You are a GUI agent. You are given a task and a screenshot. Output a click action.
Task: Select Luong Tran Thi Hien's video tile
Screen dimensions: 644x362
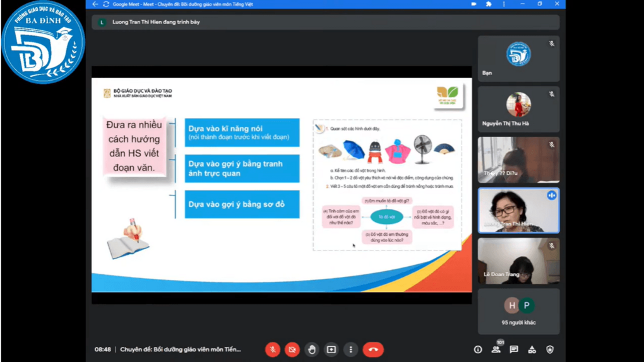pos(518,210)
